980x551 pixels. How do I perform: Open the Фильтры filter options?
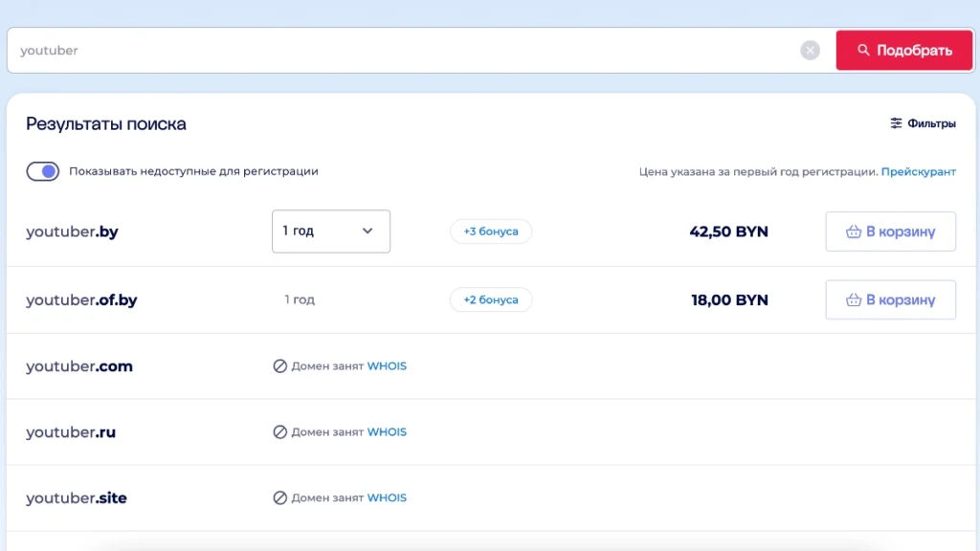point(923,123)
